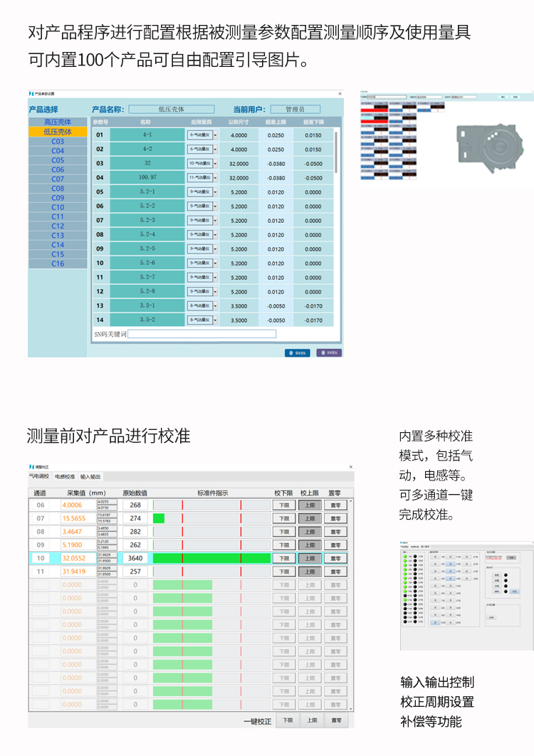Select 高压壳体 in product list
The image size is (534, 756).
pos(58,122)
